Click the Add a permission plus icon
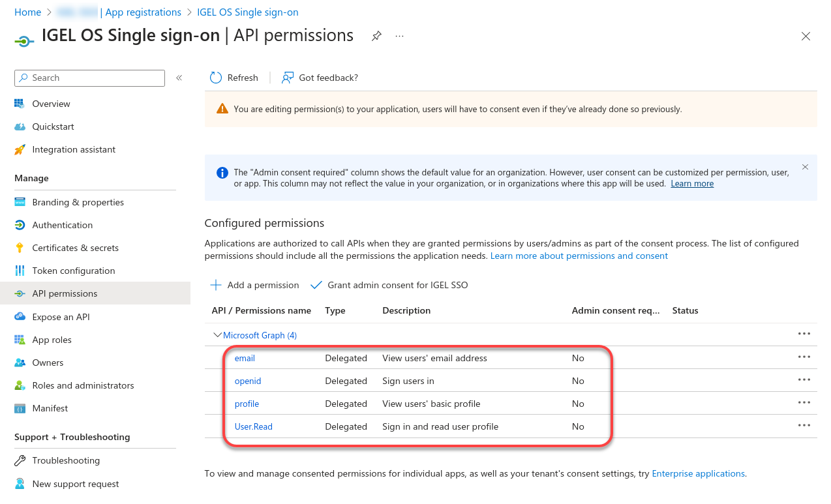This screenshot has width=831, height=504. tap(216, 285)
